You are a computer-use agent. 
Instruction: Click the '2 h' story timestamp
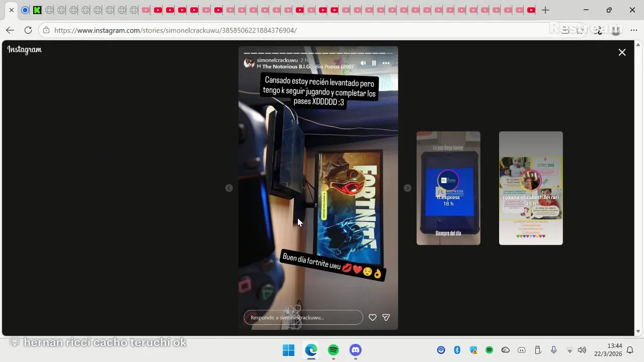(x=304, y=60)
